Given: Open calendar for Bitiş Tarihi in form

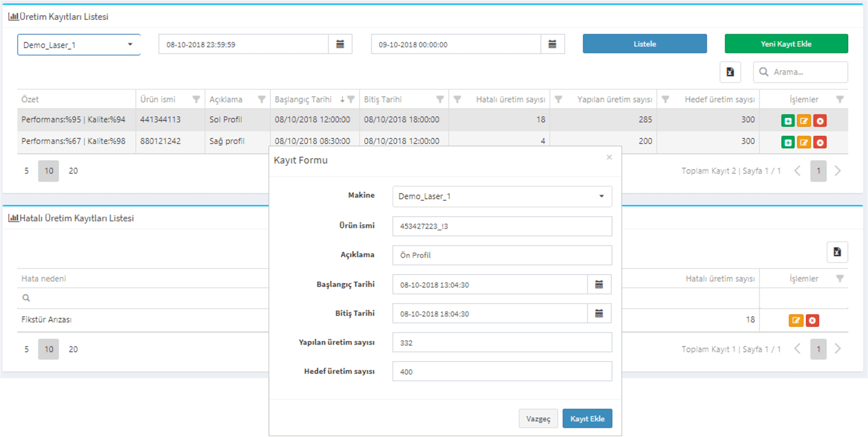Looking at the screenshot, I should [599, 314].
